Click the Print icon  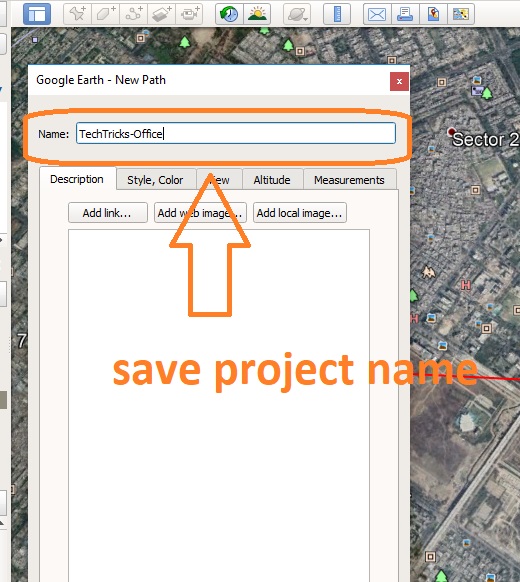[x=405, y=14]
